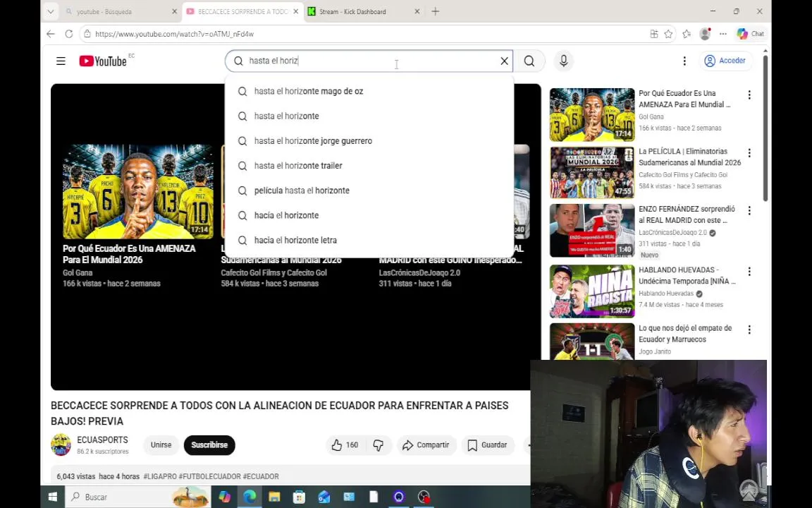Open options for La PELÍCULA sidebar video
The height and width of the screenshot is (508, 812).
[749, 153]
